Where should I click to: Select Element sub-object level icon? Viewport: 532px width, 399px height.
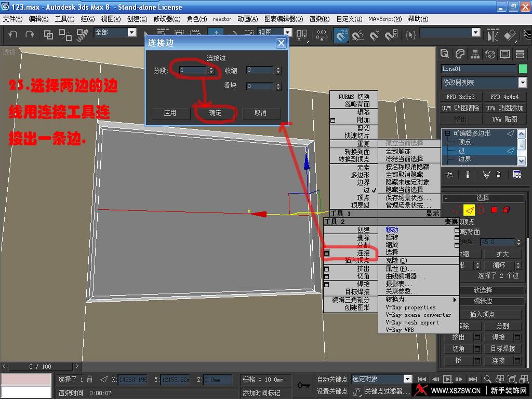[506, 210]
